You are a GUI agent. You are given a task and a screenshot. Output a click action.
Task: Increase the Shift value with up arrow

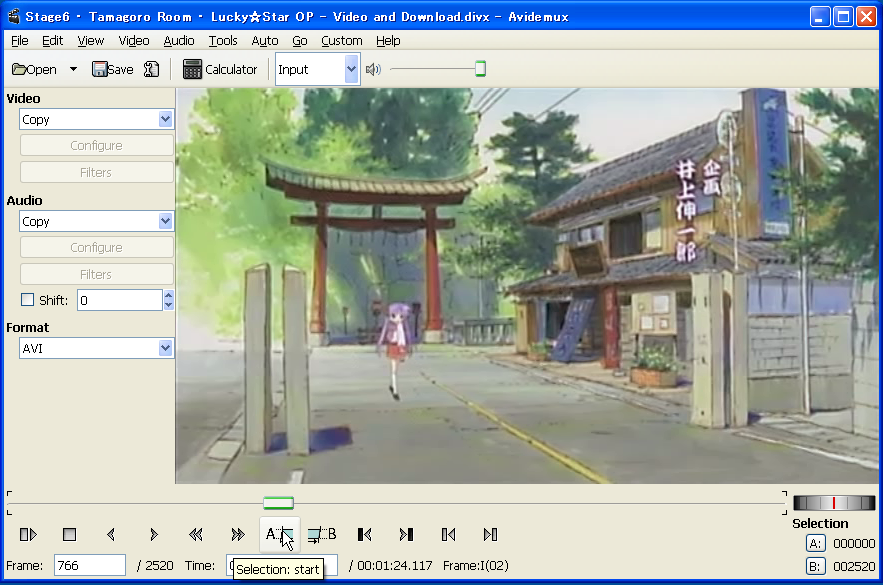(x=168, y=295)
